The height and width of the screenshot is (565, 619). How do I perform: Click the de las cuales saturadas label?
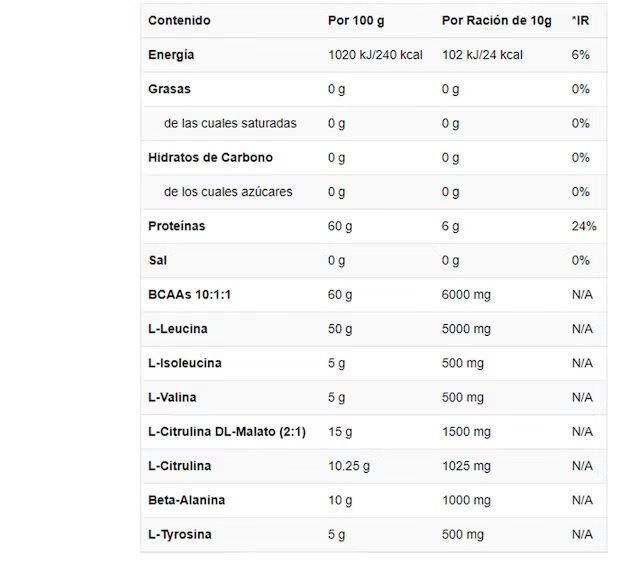tap(230, 123)
